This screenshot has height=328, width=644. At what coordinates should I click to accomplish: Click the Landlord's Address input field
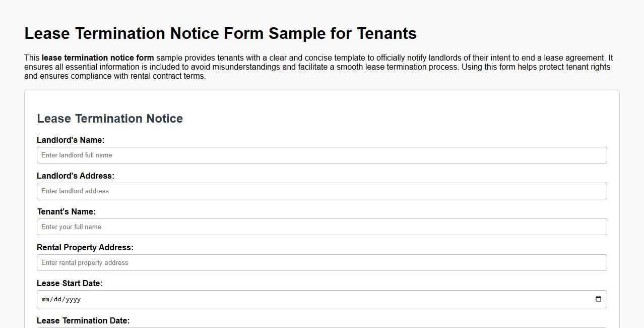[x=321, y=191]
